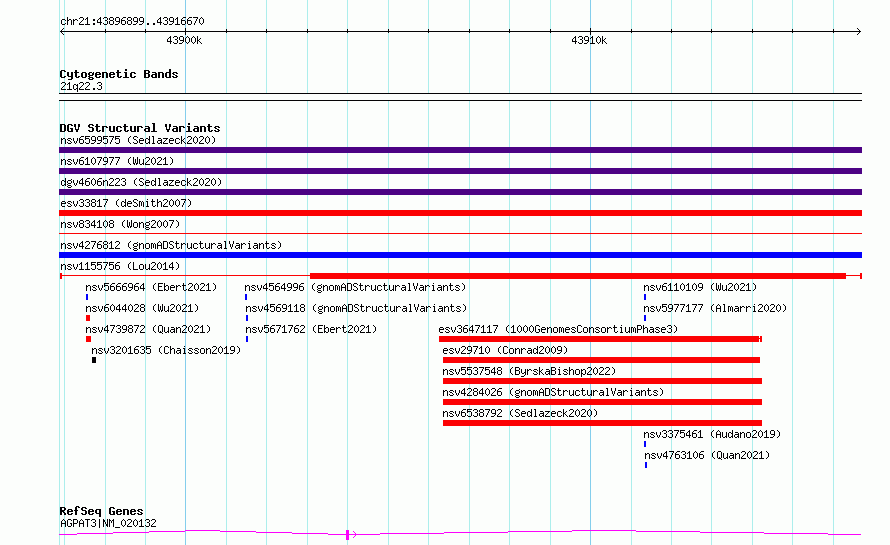Click nsv4276812 (gnomADStructuralVariants) label
890x545 pixels.
(x=171, y=245)
